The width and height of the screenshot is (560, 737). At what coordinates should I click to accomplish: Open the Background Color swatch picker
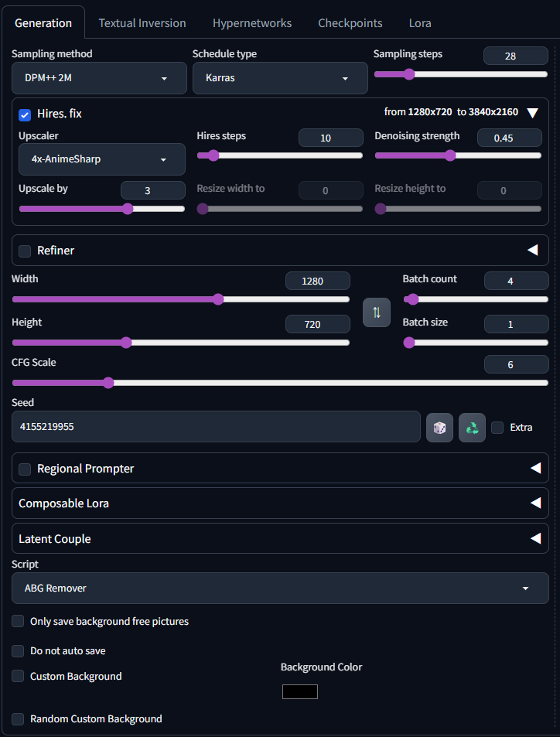point(300,691)
